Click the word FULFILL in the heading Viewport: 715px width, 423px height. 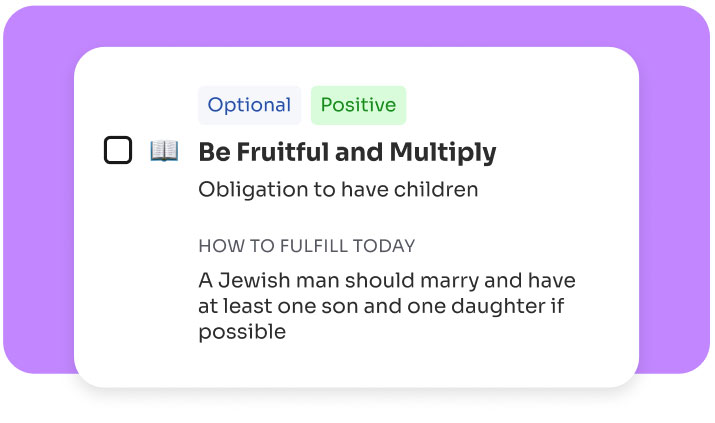pos(314,246)
